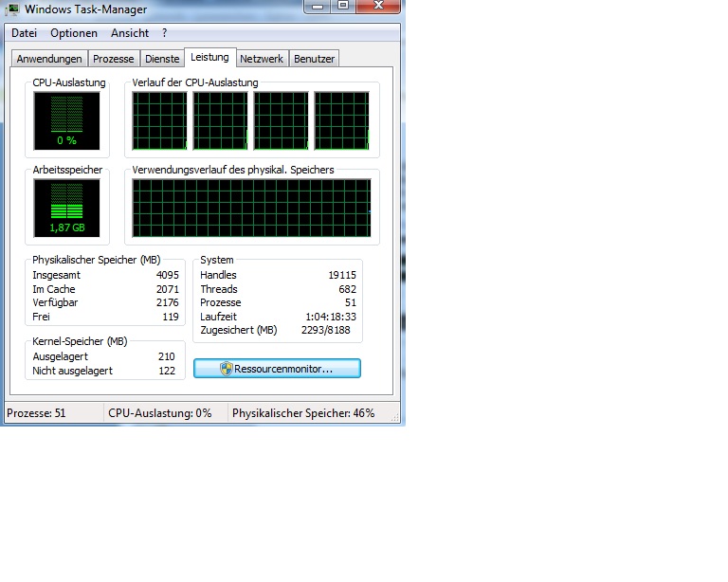This screenshot has height=582, width=728.
Task: Click the Nicht ausgelagert value 122
Action: [167, 371]
